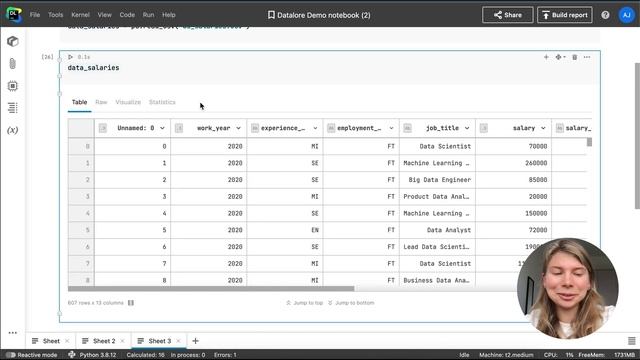Viewport: 640px width, 360px height.
Task: Click the notebook page vertical scrollbar
Action: pos(637,136)
